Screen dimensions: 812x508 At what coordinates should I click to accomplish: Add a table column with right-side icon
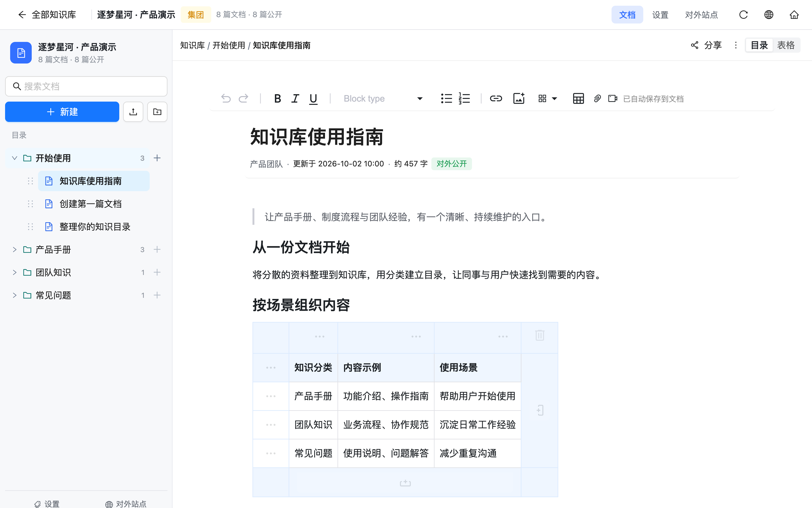[540, 410]
